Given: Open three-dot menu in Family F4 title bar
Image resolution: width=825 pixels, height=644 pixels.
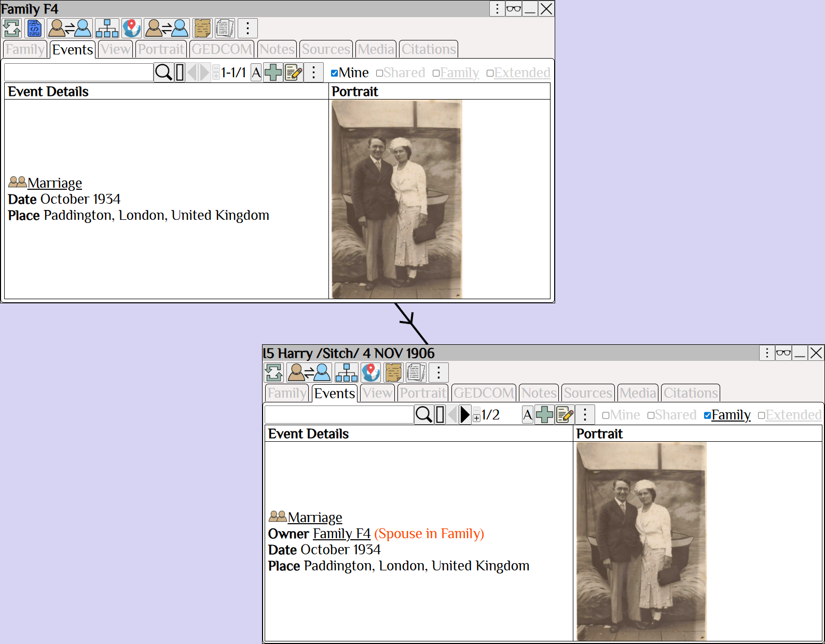Looking at the screenshot, I should coord(497,9).
